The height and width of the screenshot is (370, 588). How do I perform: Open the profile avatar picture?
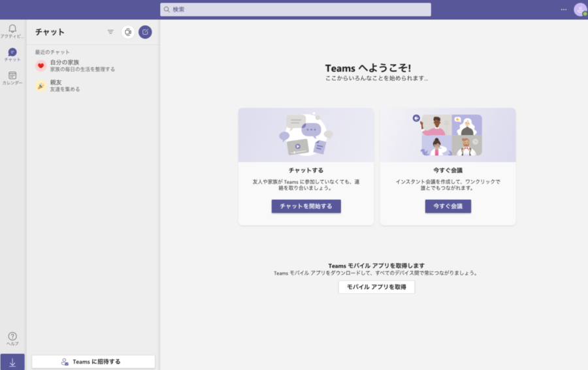(580, 9)
